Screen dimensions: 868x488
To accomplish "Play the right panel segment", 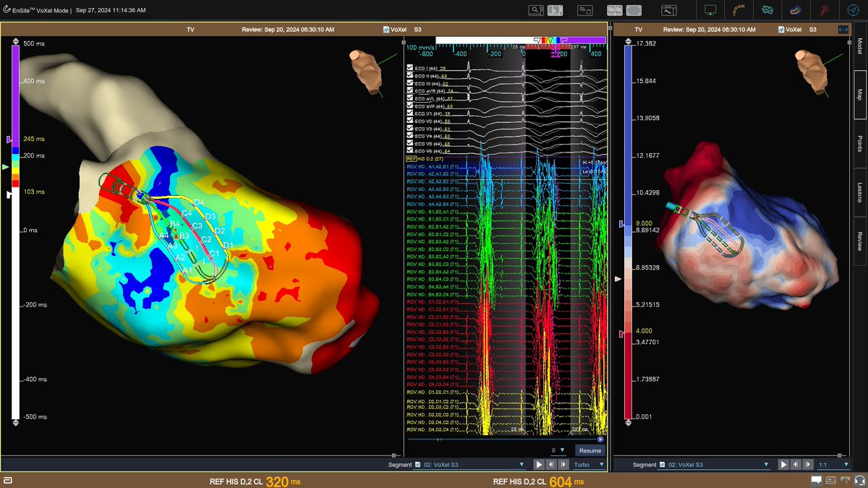I will pos(783,464).
